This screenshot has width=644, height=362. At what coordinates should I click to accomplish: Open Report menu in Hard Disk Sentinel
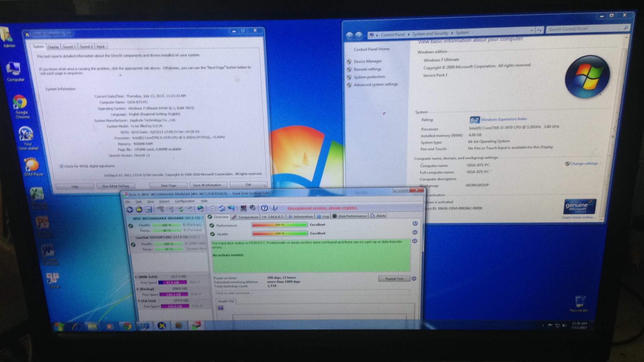point(164,201)
